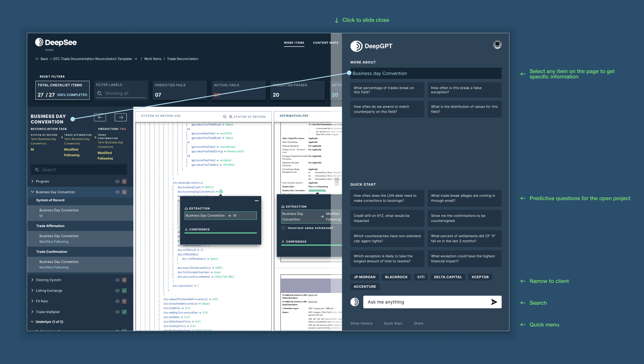Image resolution: width=644 pixels, height=364 pixels.
Task: Collapse the Business Day Convention row
Action: pyautogui.click(x=32, y=192)
